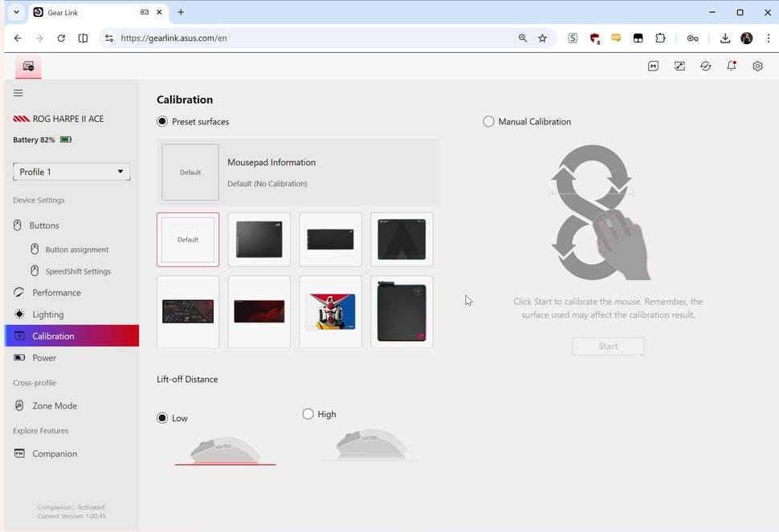Click the device tab icon below address bar
The height and width of the screenshot is (532, 779).
(x=28, y=66)
